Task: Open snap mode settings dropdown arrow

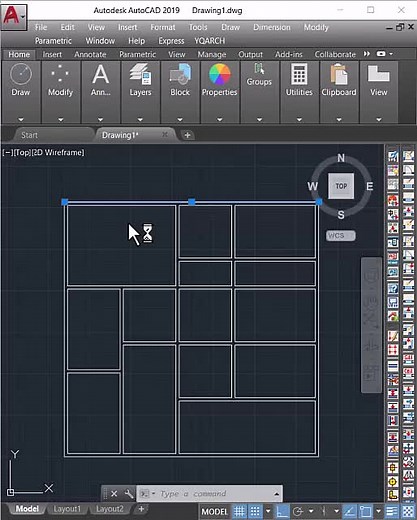Action: [x=268, y=511]
